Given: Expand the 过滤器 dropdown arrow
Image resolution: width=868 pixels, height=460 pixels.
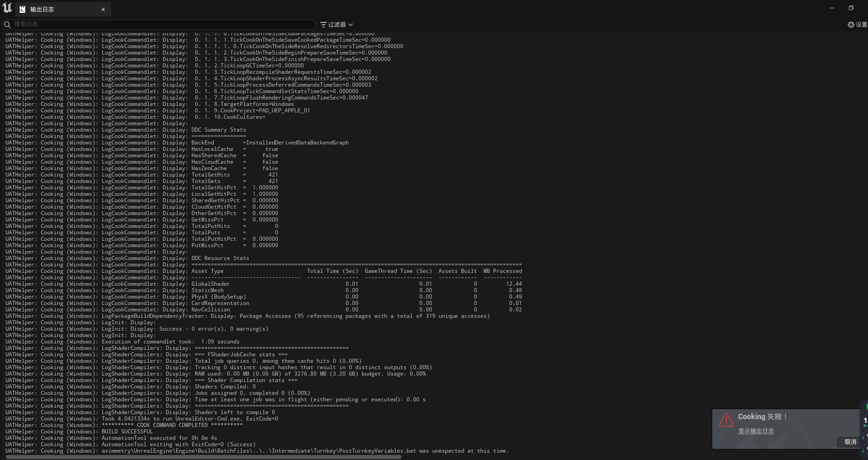Looking at the screenshot, I should coord(351,25).
